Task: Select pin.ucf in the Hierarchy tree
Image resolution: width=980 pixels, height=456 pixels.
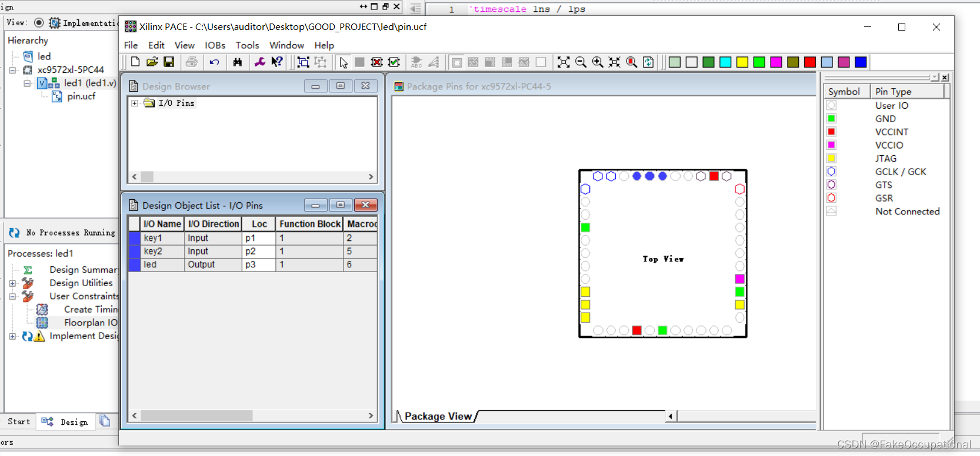Action: pyautogui.click(x=81, y=96)
